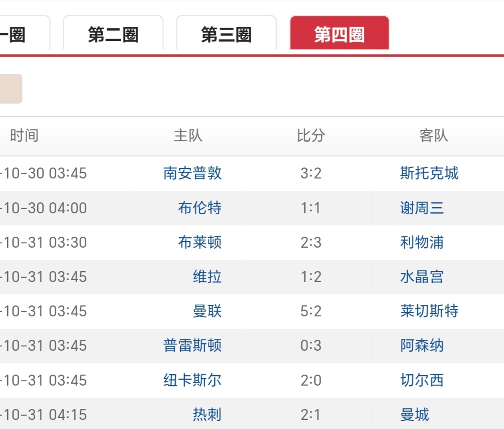
Task: Click the 曼联 team link
Action: [207, 311]
